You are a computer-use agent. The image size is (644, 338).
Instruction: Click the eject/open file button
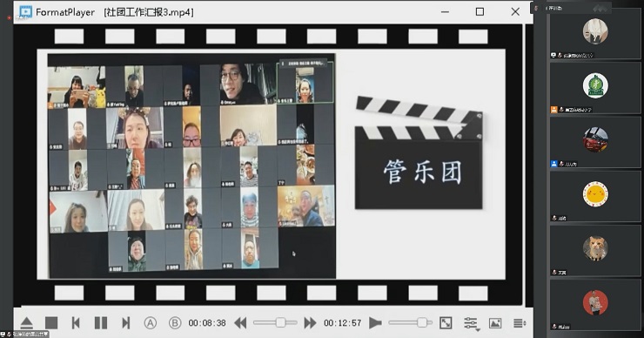coord(27,323)
